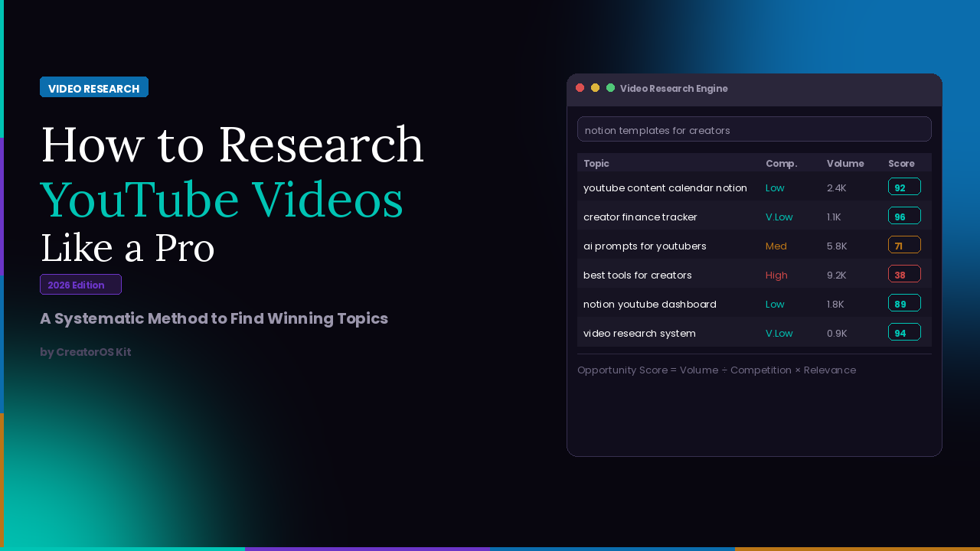This screenshot has height=551, width=980.
Task: Click the 5.8K volume value
Action: coord(837,246)
